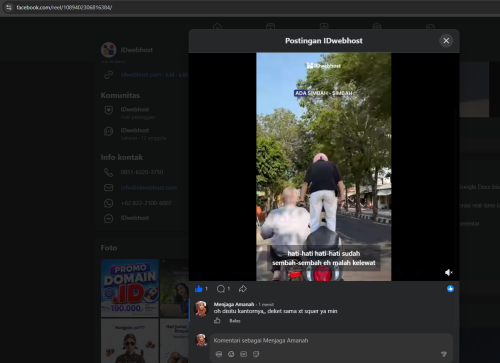Click Komunitas section heading

tap(120, 95)
